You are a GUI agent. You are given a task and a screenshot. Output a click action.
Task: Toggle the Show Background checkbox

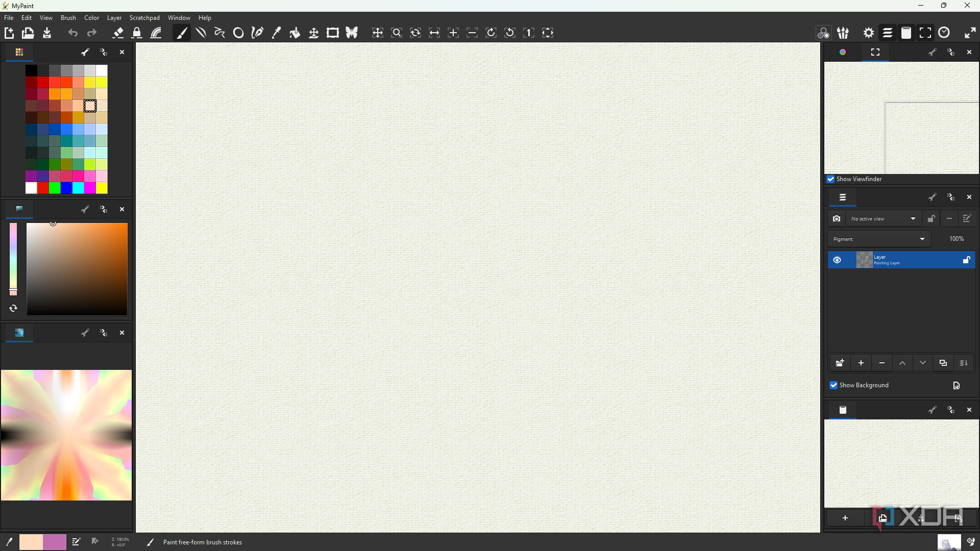(x=834, y=385)
